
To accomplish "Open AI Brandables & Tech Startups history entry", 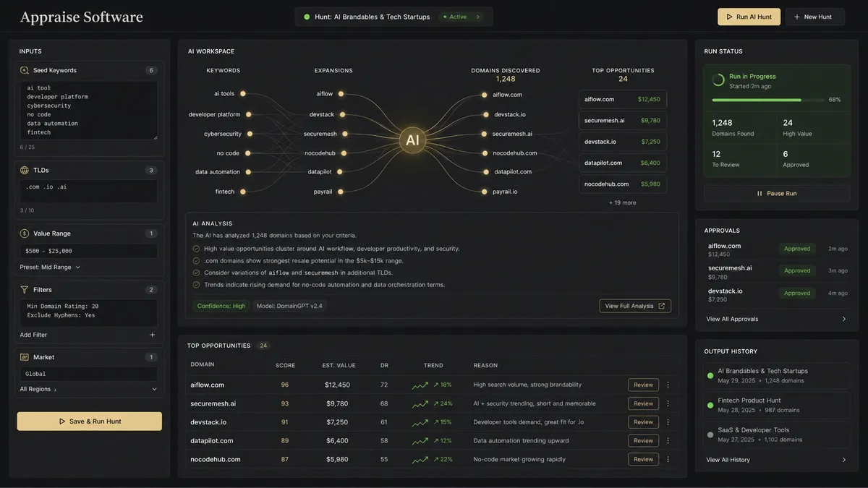I will [777, 375].
